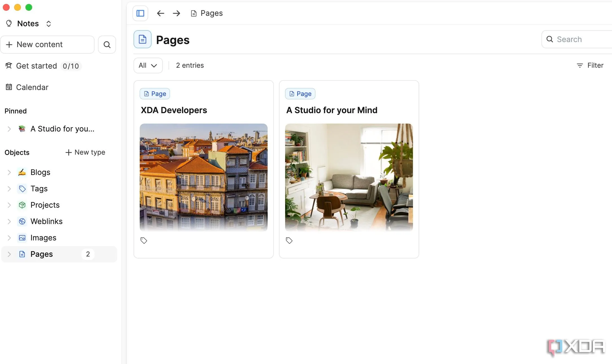The width and height of the screenshot is (612, 364).
Task: Select Pages in the sidebar
Action: pos(59,254)
